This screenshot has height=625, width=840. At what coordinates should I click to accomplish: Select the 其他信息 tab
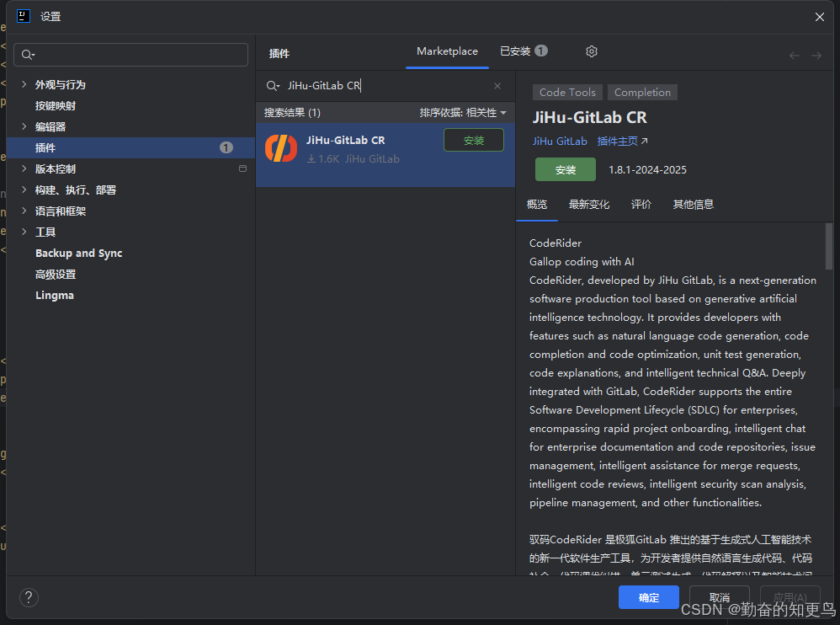(x=694, y=204)
